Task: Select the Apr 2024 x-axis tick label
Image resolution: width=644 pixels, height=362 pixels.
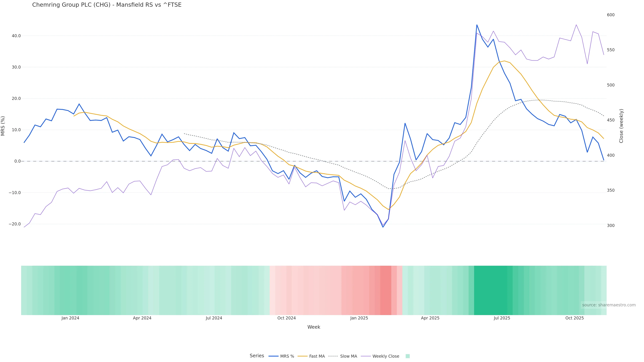Action: [142, 318]
